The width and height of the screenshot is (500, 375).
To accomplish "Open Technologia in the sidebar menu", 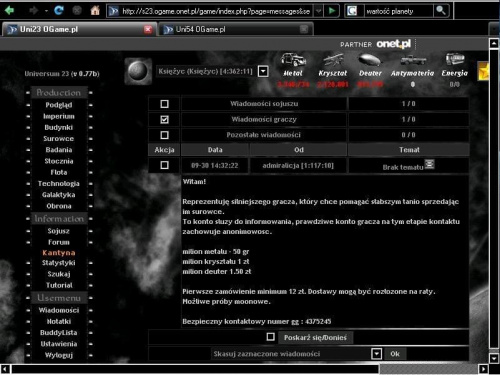I will [59, 184].
